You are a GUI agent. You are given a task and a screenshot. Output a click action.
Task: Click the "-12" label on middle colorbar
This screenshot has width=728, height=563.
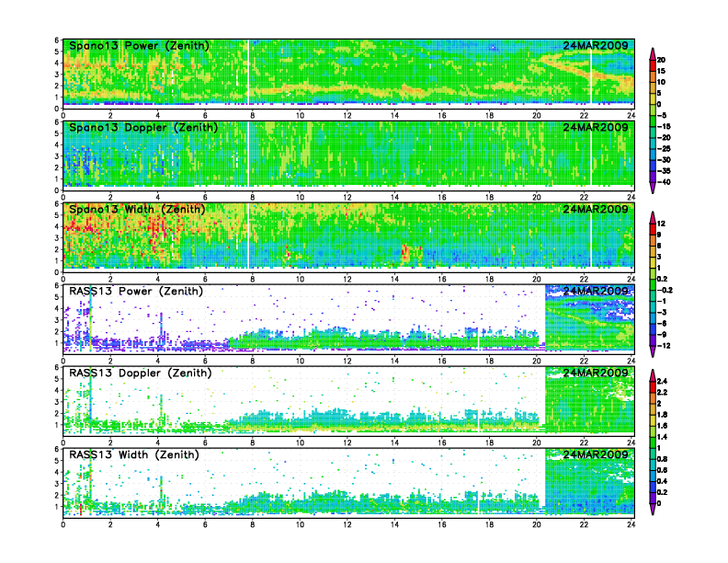pyautogui.click(x=664, y=346)
